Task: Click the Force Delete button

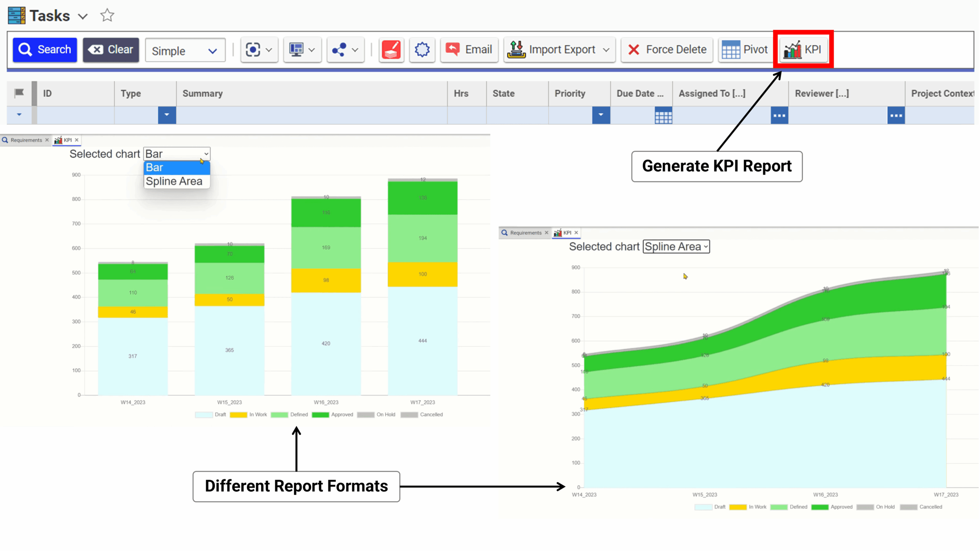Action: (667, 50)
